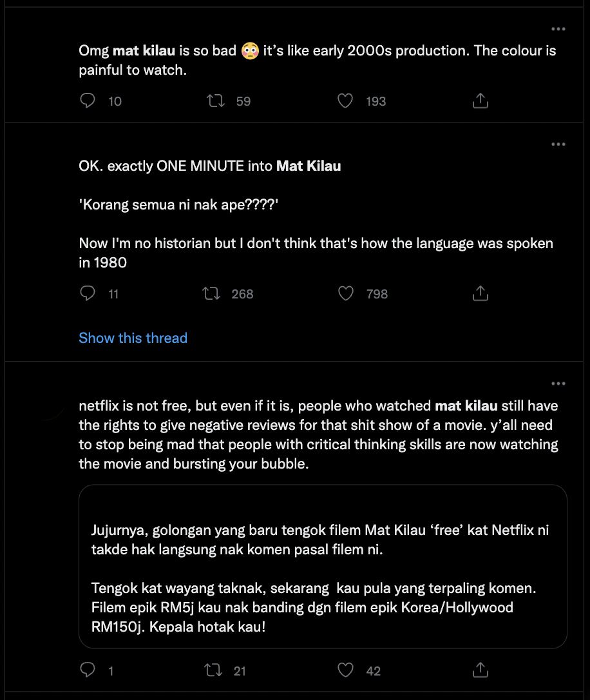
Task: Reply to the 'netflix is not free' tweet
Action: [x=88, y=671]
